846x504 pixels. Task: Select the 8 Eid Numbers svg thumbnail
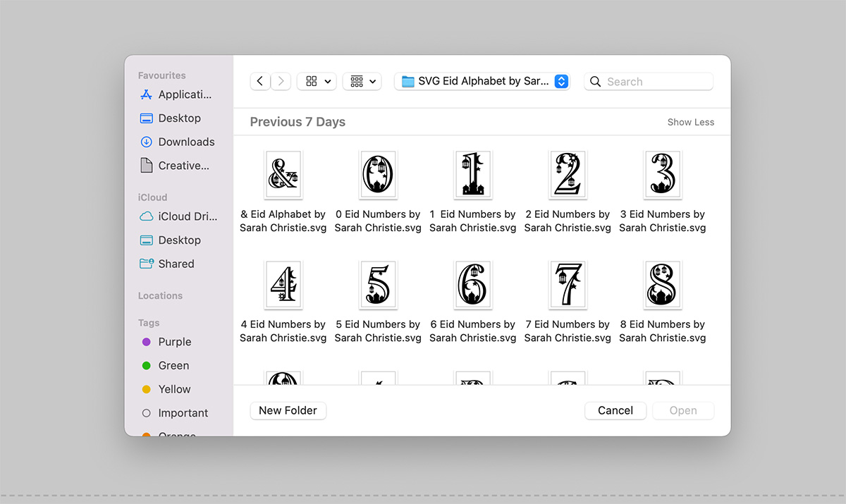[663, 284]
